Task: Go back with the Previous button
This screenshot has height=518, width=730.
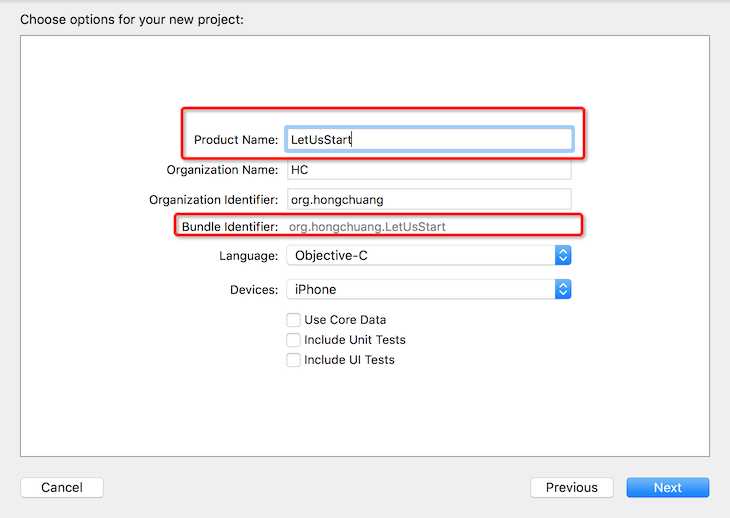Action: (572, 487)
